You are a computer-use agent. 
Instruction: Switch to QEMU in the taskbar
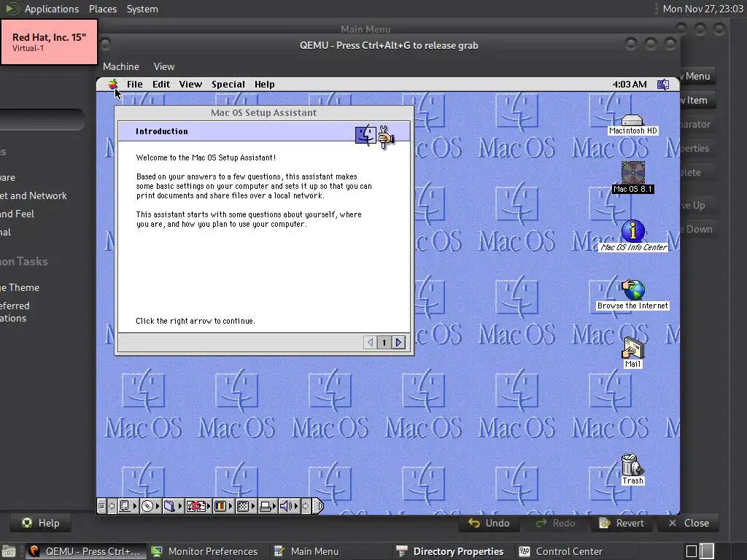[x=86, y=551]
